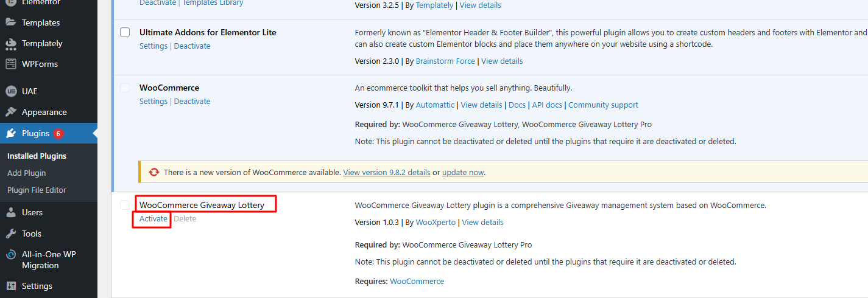Screen dimensions: 868x298
Task: Open 'View version 9.8.2 details' link
Action: 386,172
